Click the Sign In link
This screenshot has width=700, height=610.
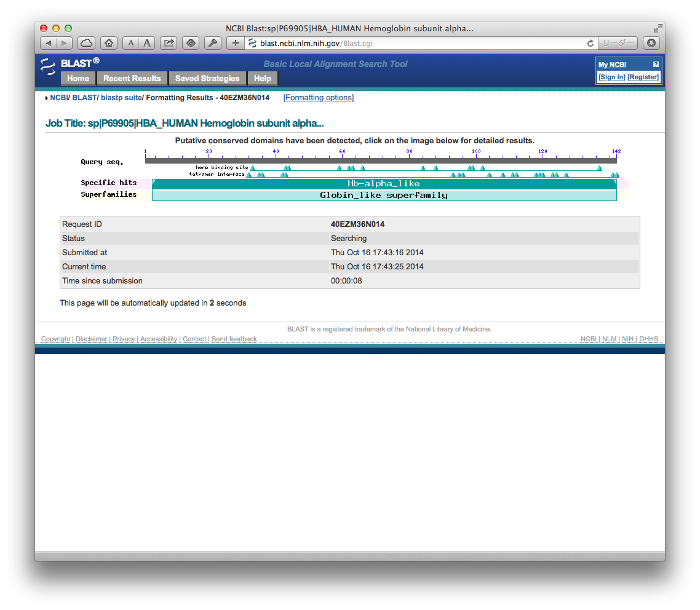click(612, 77)
